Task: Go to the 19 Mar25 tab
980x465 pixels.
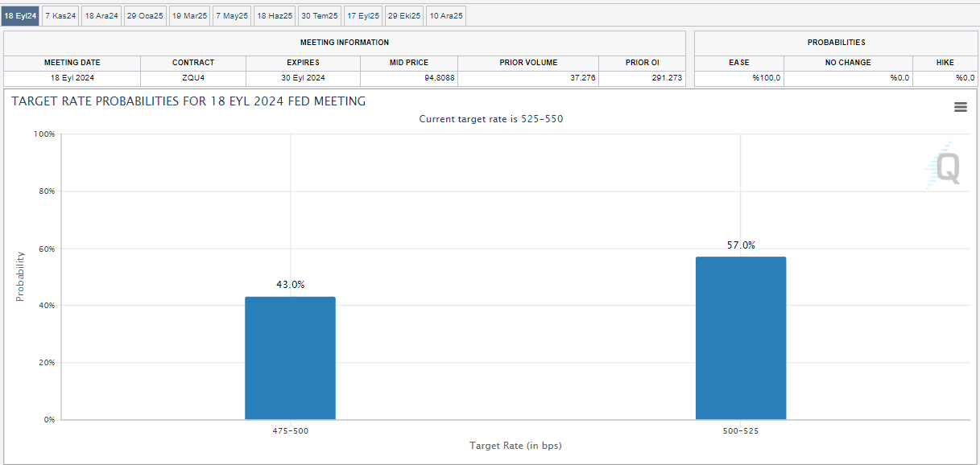Action: [x=189, y=15]
